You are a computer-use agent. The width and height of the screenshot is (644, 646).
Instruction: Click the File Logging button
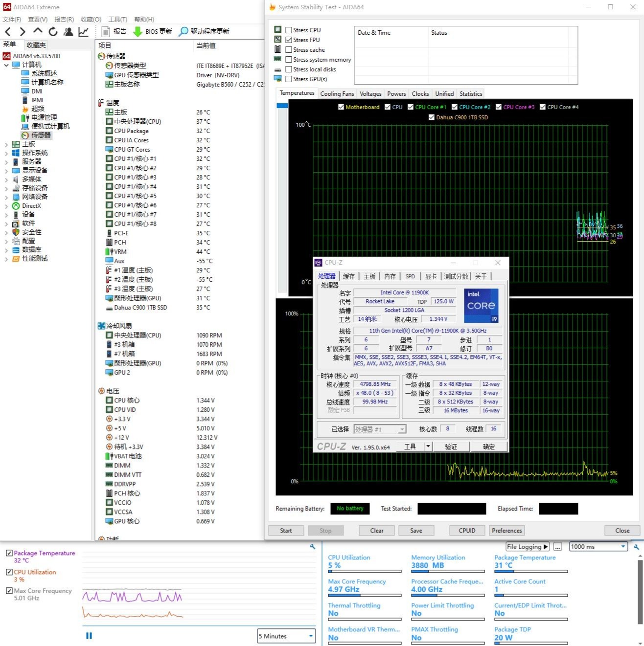[x=528, y=546]
